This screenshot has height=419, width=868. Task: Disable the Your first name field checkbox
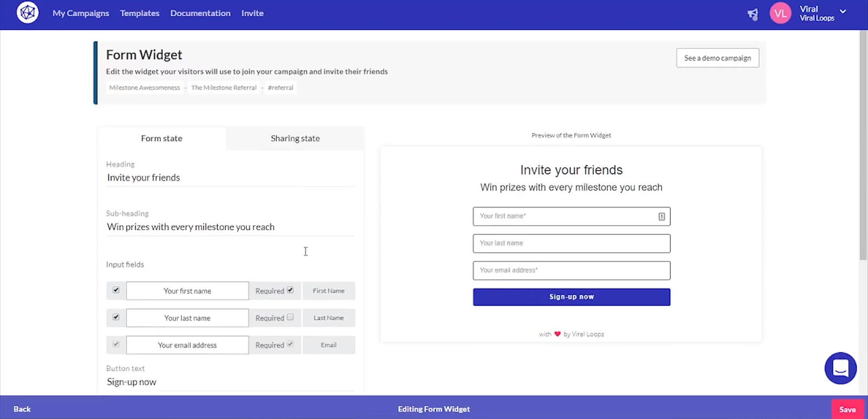pos(116,290)
